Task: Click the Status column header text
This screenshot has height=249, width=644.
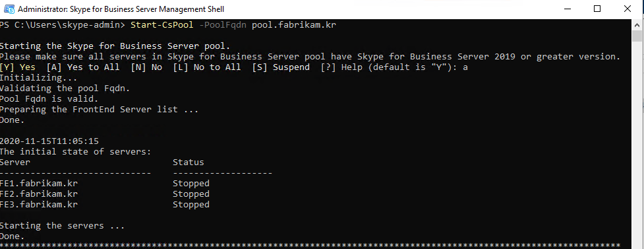Action: (x=188, y=162)
